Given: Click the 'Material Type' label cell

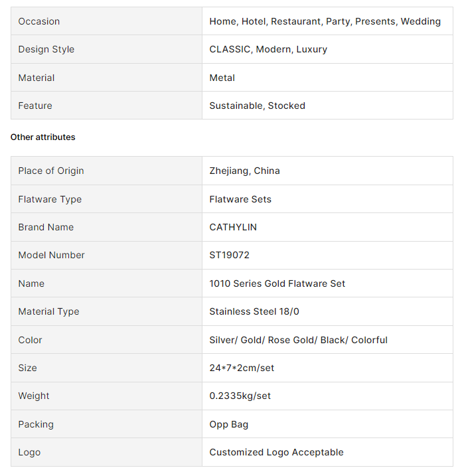Looking at the screenshot, I should [x=48, y=311].
